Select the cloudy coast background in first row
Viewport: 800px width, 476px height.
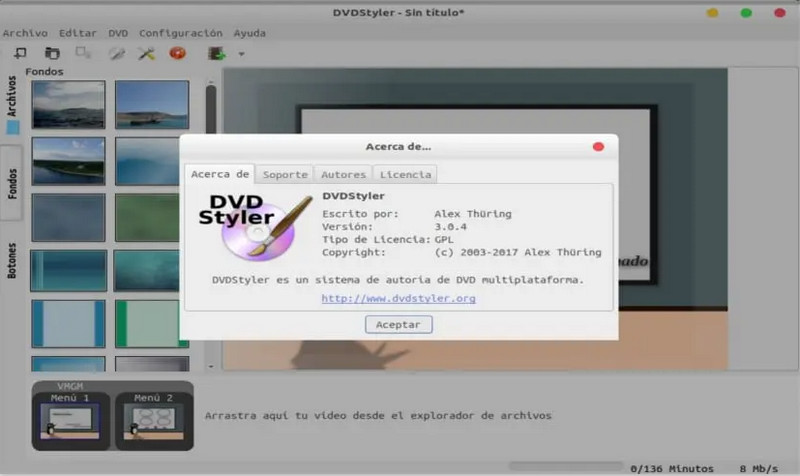[x=68, y=105]
